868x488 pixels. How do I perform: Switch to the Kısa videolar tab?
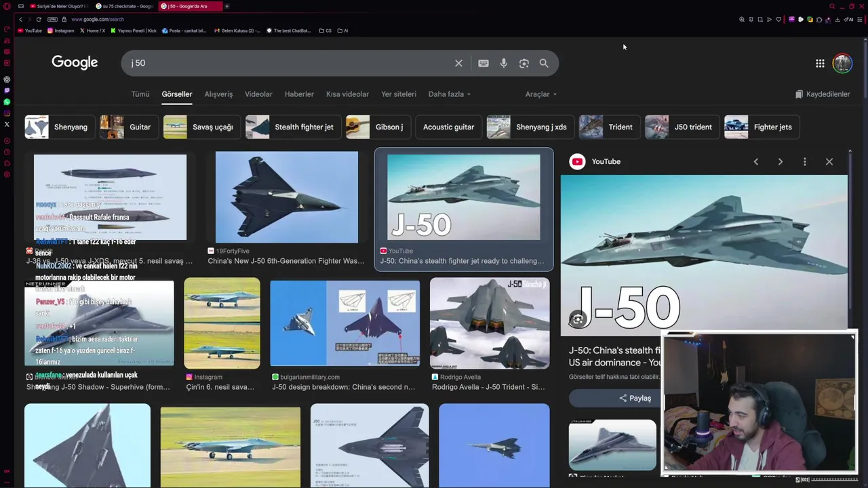pyautogui.click(x=347, y=94)
